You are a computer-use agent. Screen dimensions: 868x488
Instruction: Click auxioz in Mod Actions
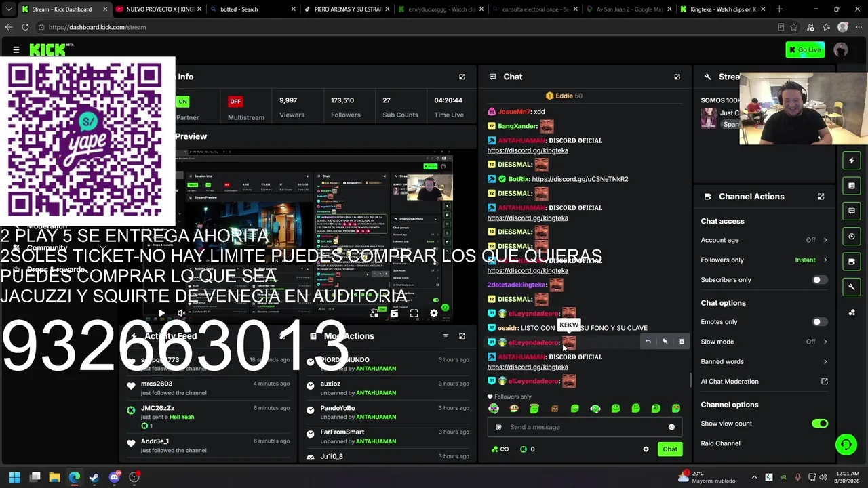330,384
